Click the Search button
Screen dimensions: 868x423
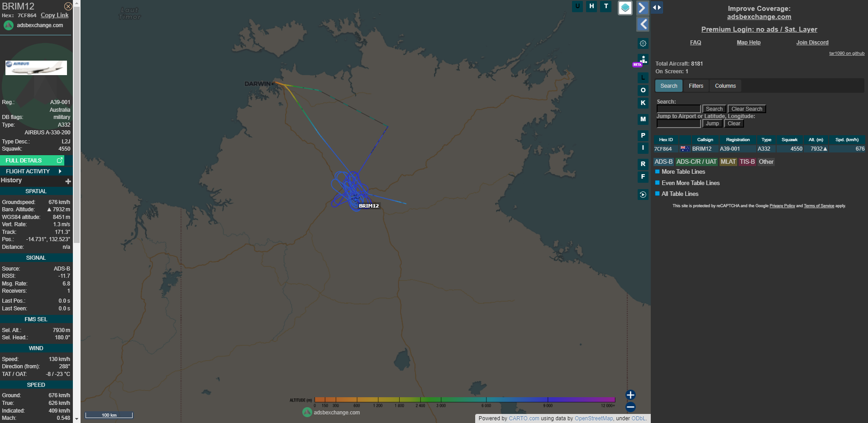point(714,109)
